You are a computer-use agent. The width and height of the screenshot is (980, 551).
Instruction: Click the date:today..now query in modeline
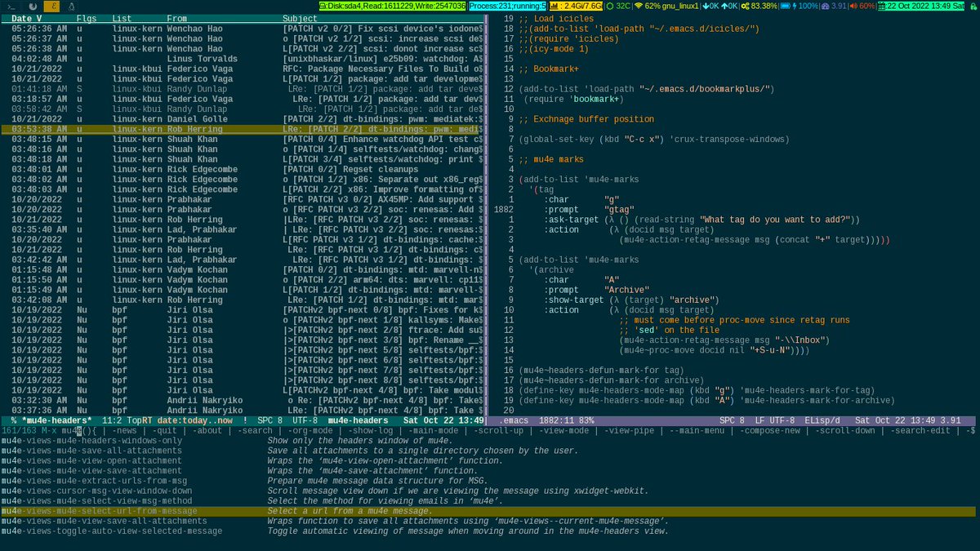[196, 420]
